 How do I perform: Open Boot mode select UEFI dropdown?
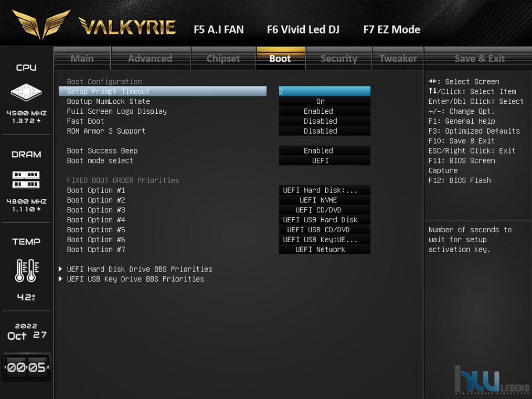(x=325, y=160)
